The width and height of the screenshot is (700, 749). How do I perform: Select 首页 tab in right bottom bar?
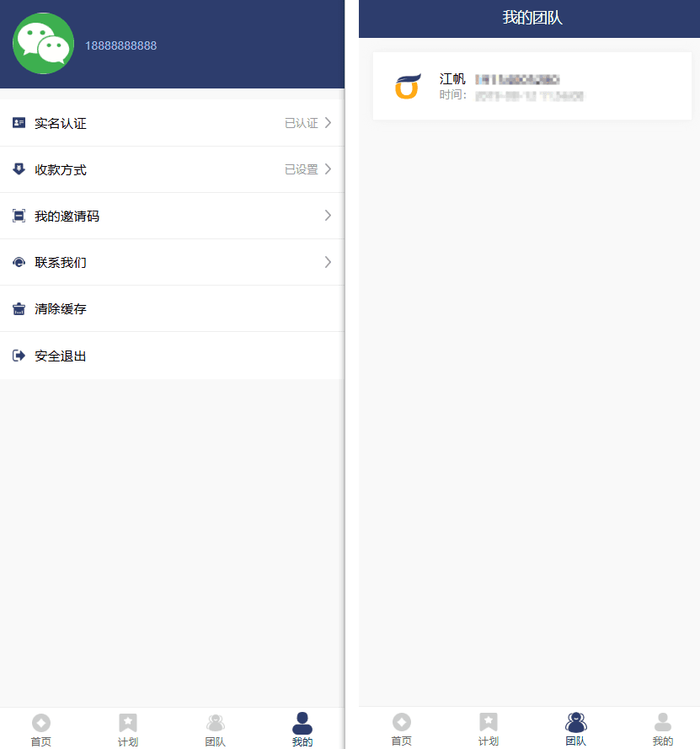pyautogui.click(x=402, y=729)
